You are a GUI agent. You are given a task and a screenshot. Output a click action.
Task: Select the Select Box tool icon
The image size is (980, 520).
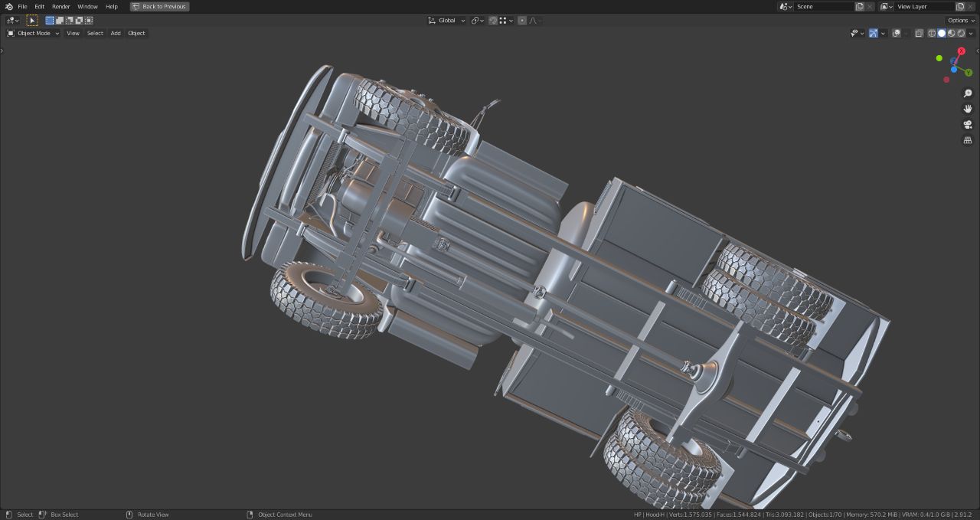tap(32, 21)
